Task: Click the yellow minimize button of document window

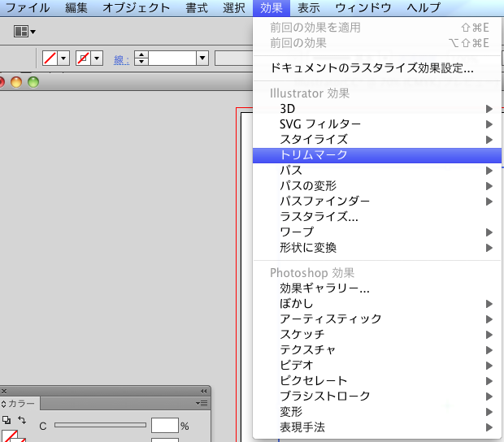Action: pyautogui.click(x=16, y=82)
